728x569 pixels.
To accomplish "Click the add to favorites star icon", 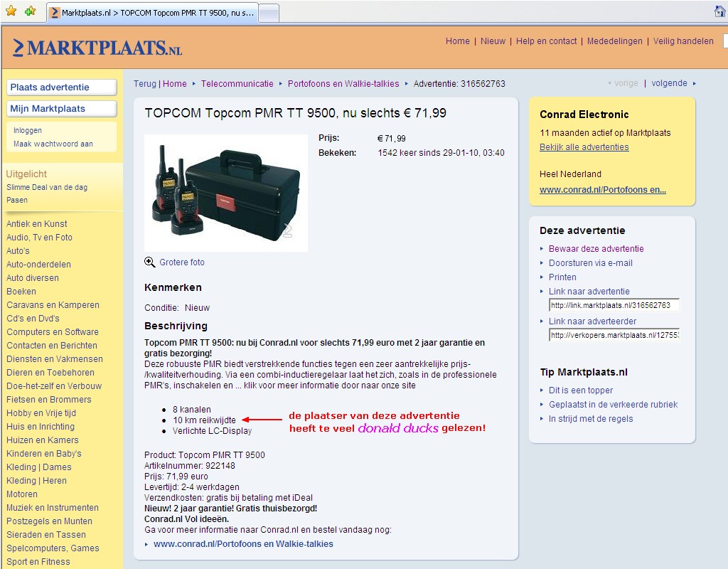I will pos(30,11).
